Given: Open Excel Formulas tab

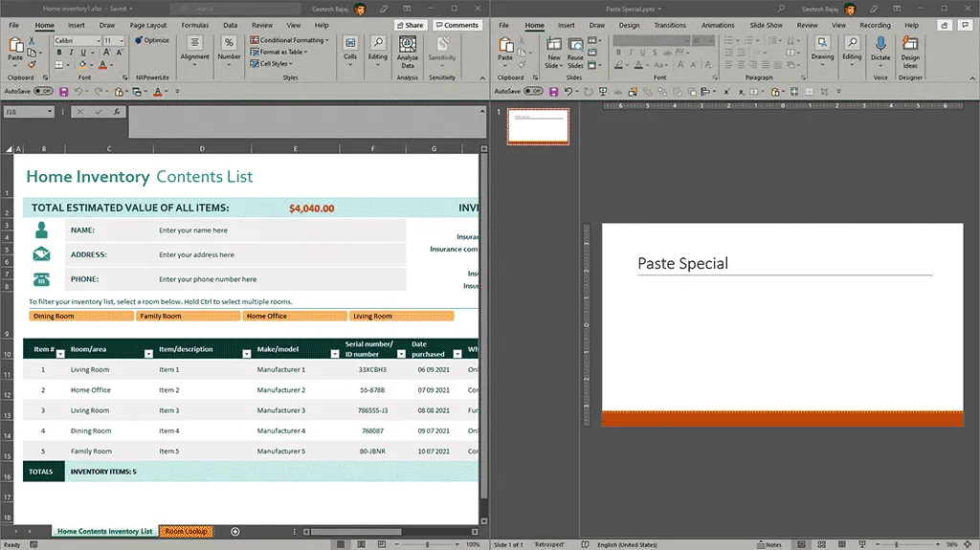Looking at the screenshot, I should [195, 26].
